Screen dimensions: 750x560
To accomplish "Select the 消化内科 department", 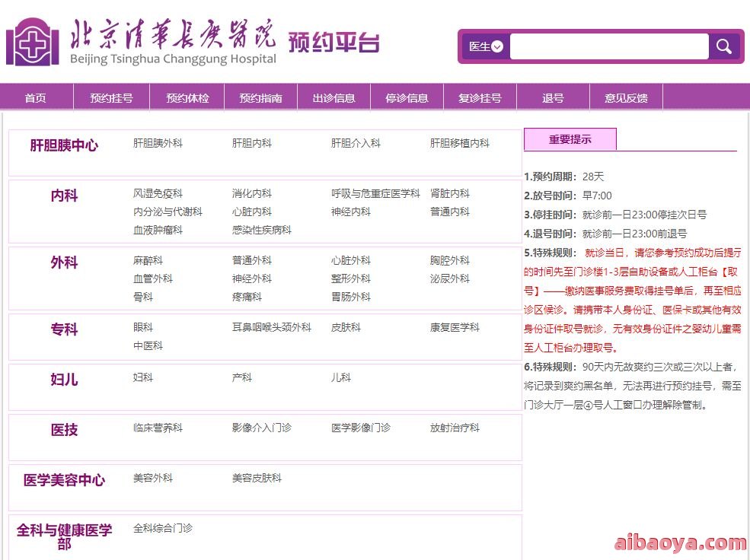I will (x=251, y=193).
